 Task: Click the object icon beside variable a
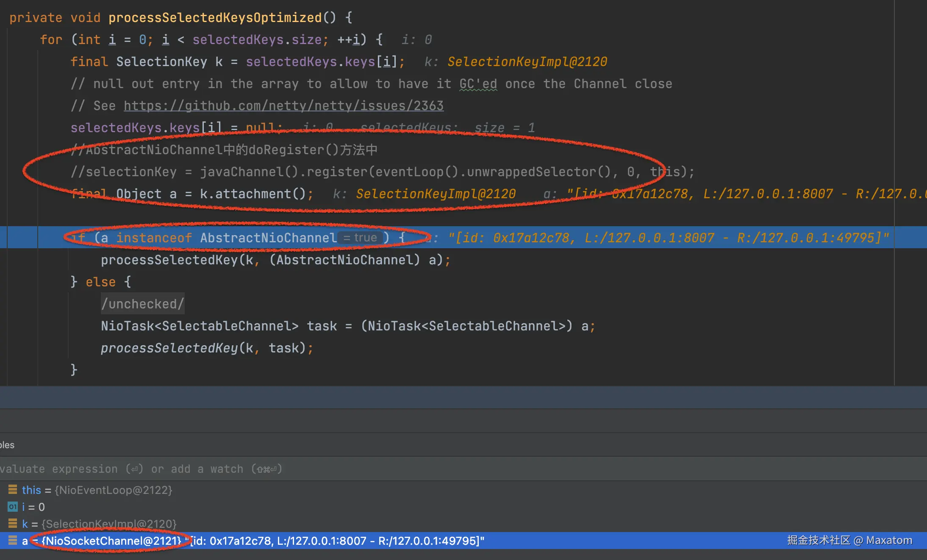(x=13, y=541)
